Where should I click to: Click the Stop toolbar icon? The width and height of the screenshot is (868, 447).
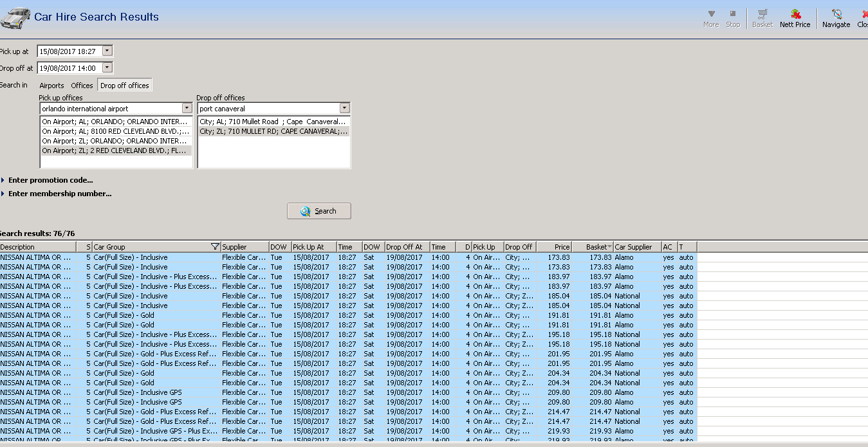733,18
